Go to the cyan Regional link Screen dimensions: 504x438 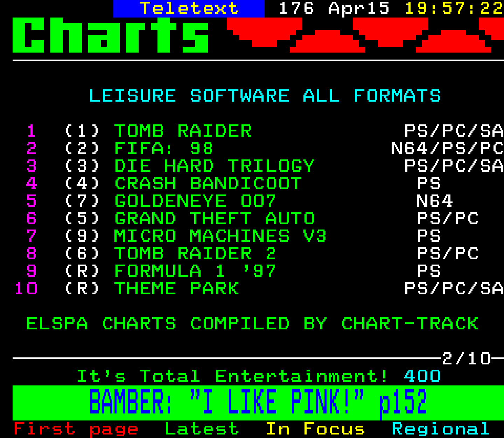(x=441, y=429)
